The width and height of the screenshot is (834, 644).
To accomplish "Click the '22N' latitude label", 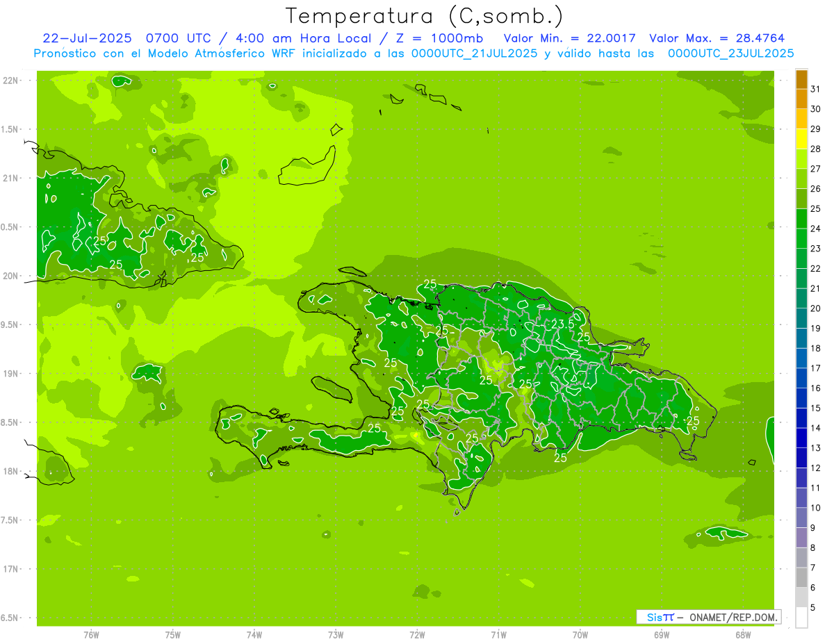I will [x=11, y=81].
